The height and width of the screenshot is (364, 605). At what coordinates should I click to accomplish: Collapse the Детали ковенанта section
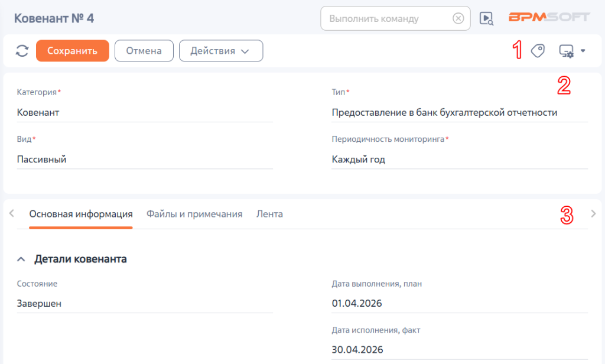coord(21,259)
